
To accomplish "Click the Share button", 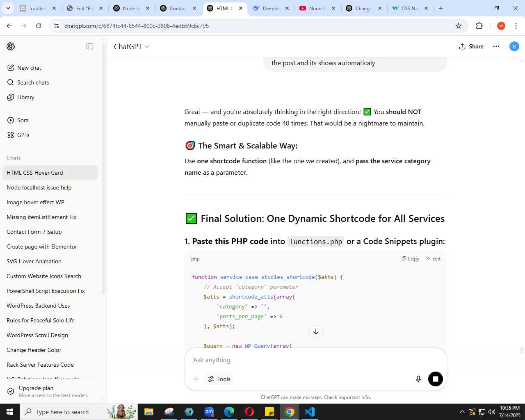I will tap(471, 46).
